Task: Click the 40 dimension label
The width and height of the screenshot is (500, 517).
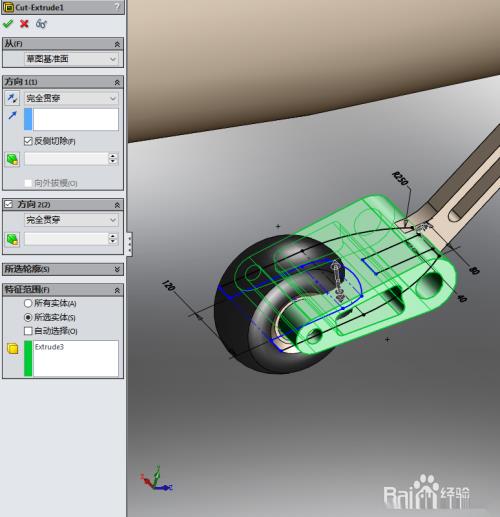Action: coord(461,298)
